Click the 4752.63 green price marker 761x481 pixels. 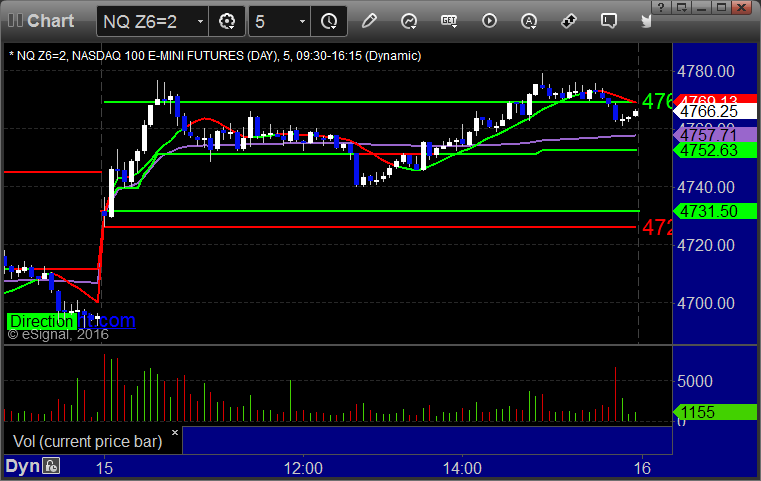pyautogui.click(x=715, y=150)
